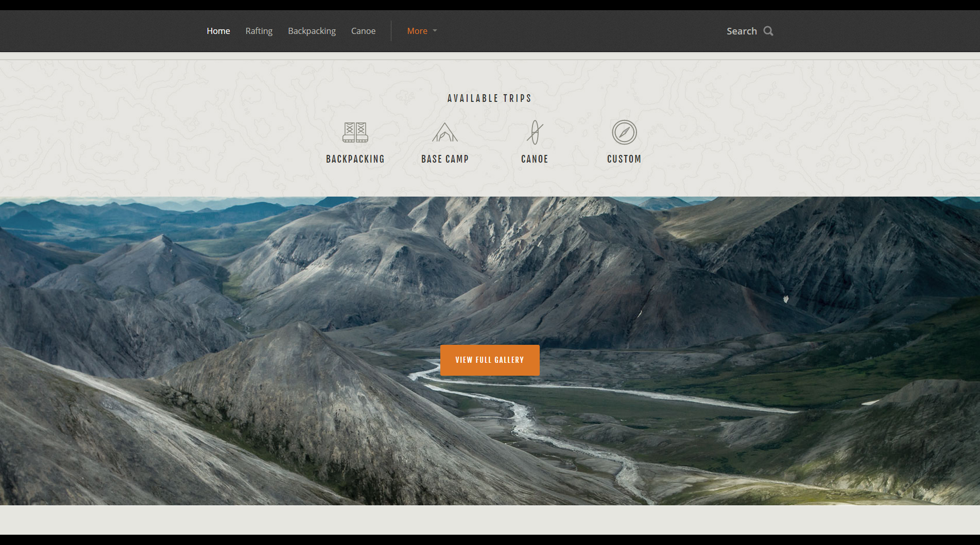Click the Custom compass icon
This screenshot has width=980, height=545.
pyautogui.click(x=624, y=132)
